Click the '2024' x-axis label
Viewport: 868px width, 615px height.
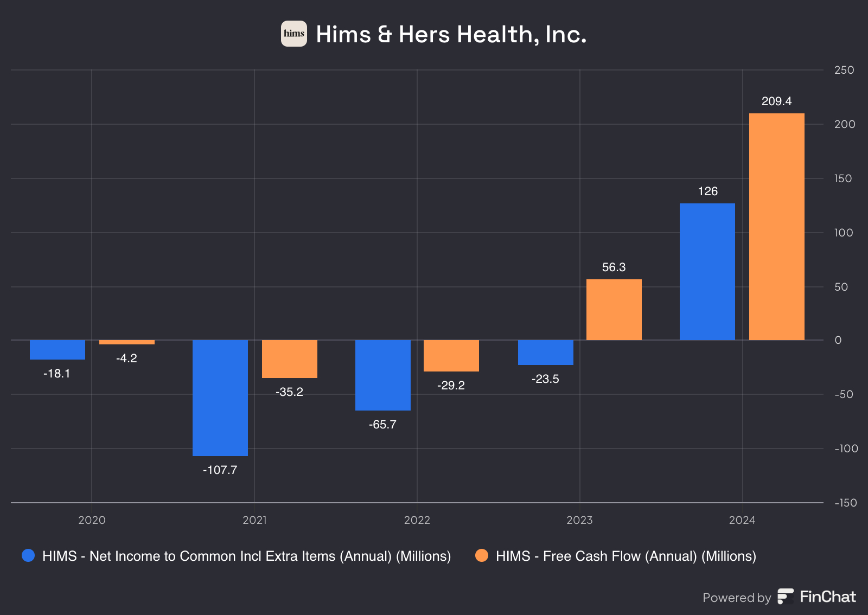point(742,521)
